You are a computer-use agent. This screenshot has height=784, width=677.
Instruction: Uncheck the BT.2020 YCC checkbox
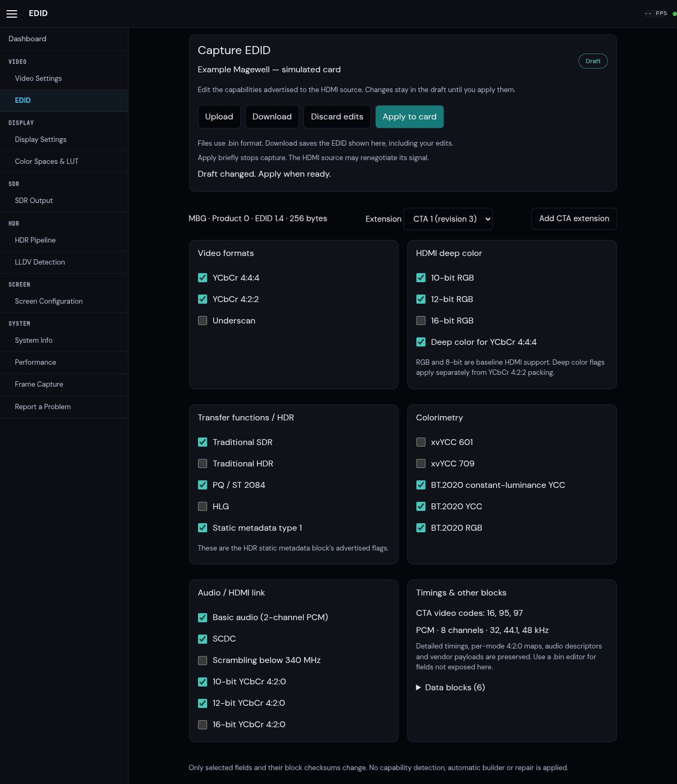click(x=421, y=507)
